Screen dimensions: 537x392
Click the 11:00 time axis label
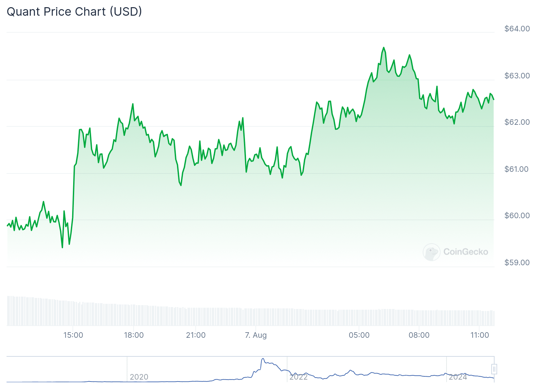(480, 335)
